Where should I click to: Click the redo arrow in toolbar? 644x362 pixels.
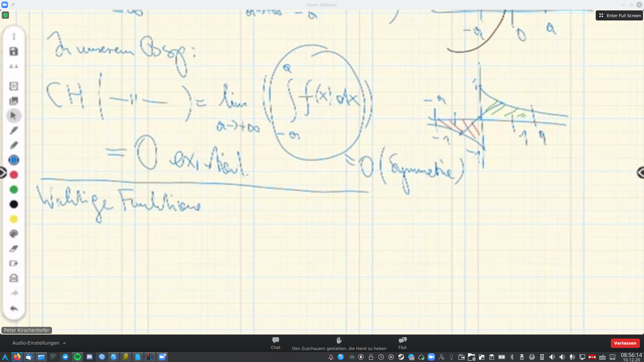(x=14, y=293)
